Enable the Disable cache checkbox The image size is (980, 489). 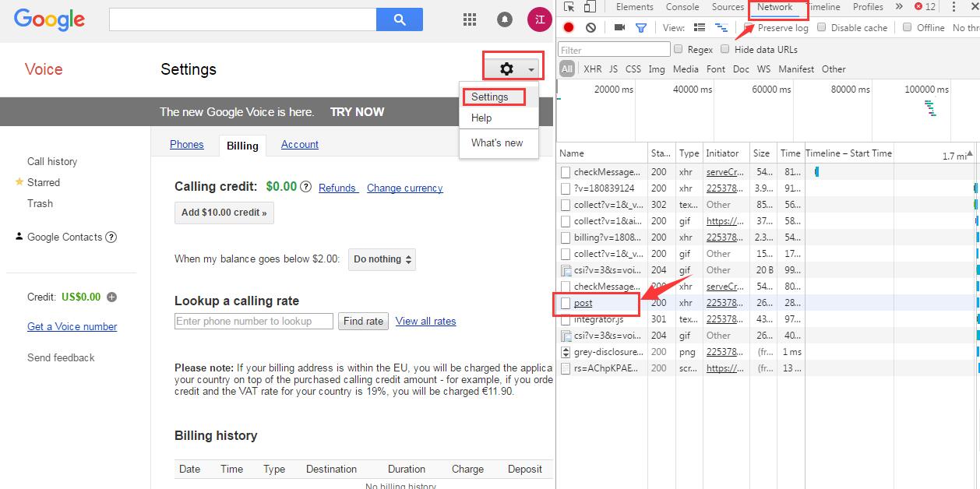822,27
